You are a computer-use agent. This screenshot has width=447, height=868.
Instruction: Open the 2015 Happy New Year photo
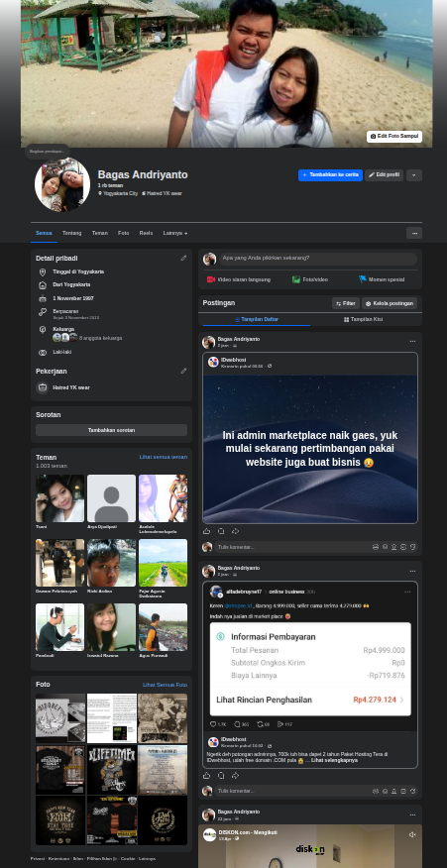pos(60,820)
